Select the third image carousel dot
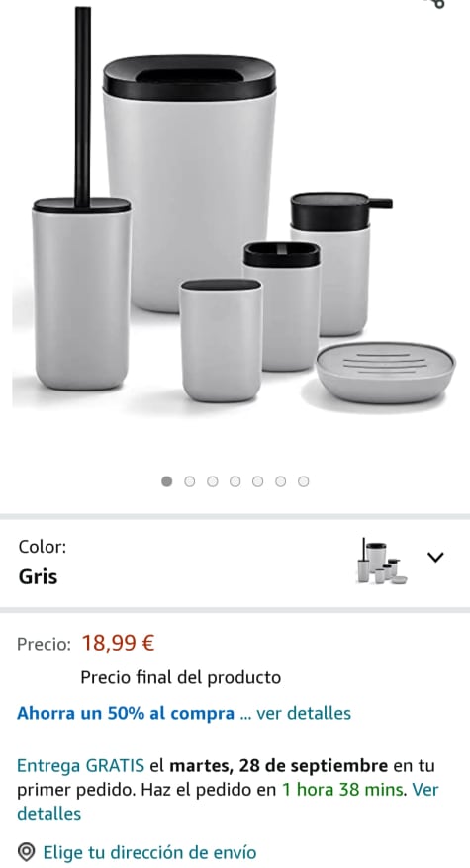Viewport: 470px width, 868px height. [213, 481]
